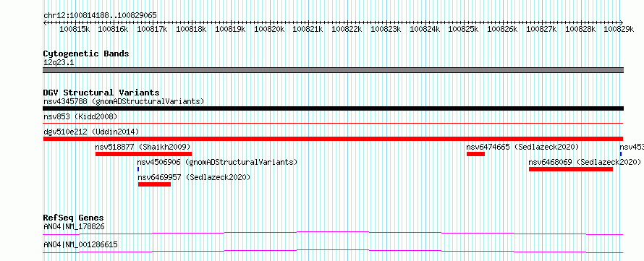Click the small blue nsv4506906 marker
The image size is (644, 261).
click(x=138, y=169)
